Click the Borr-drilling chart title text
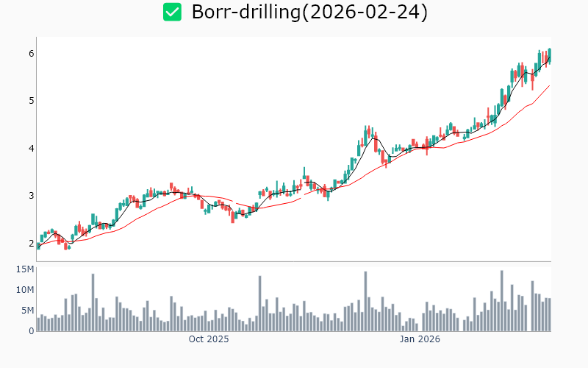The image size is (588, 368). coord(309,12)
